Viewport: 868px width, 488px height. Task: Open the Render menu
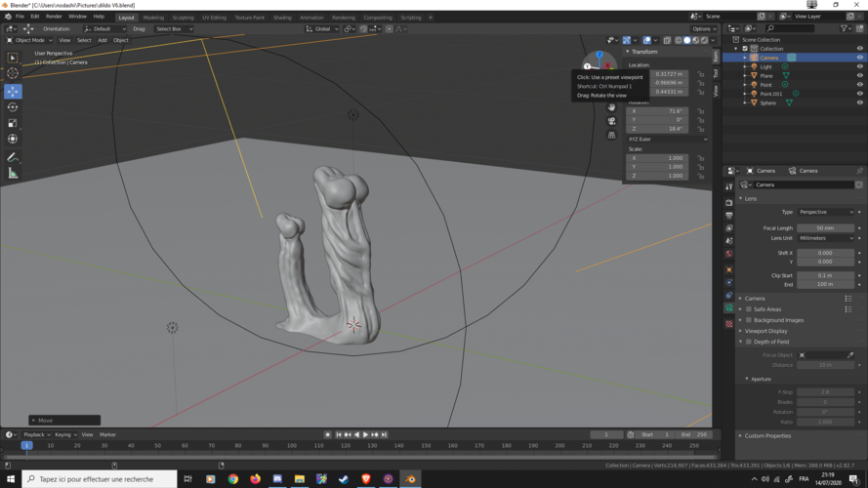point(54,17)
